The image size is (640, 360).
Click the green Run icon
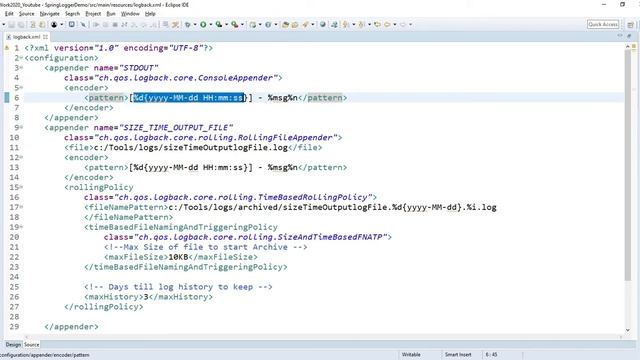point(203,24)
